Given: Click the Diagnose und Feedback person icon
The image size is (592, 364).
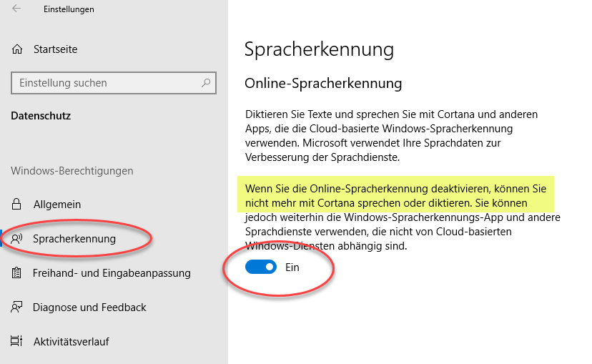Looking at the screenshot, I should 16,308.
